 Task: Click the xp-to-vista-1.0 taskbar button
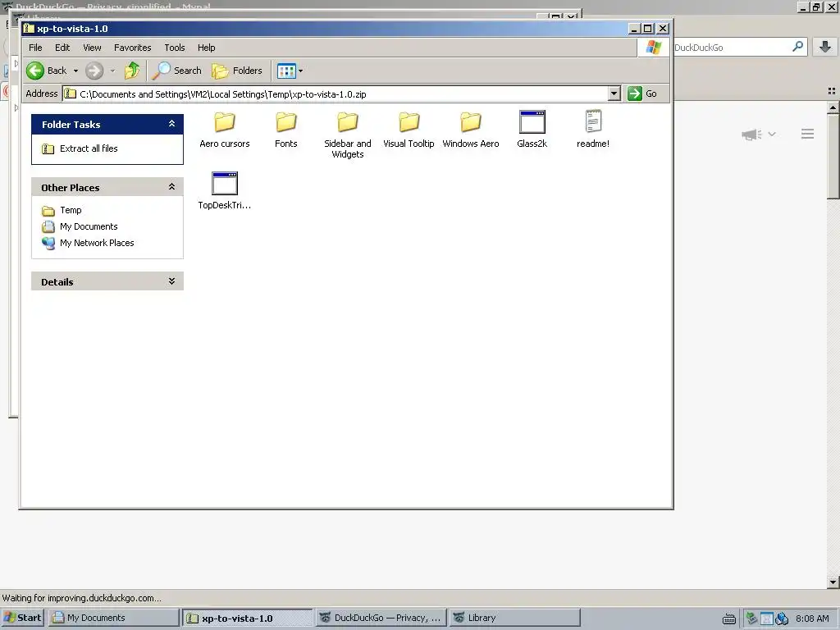tap(247, 618)
